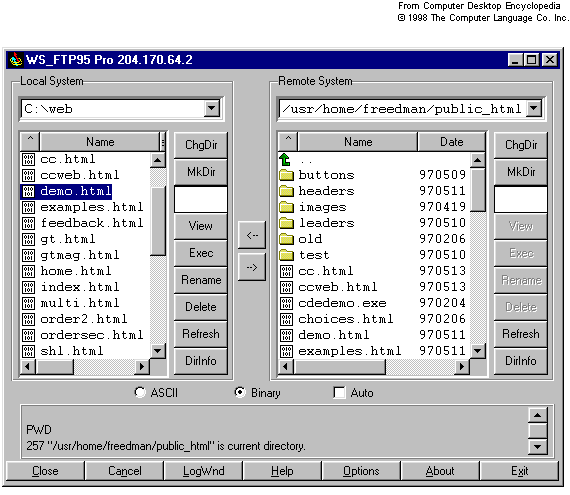The image size is (570, 495).
Task: Click the file icon beside home.html
Action: pos(28,271)
